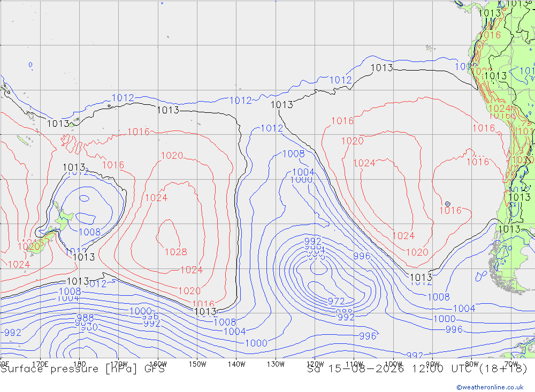This screenshot has width=535, height=392.
Task: Click the '170W' longitude axis label
Action: pos(119,364)
